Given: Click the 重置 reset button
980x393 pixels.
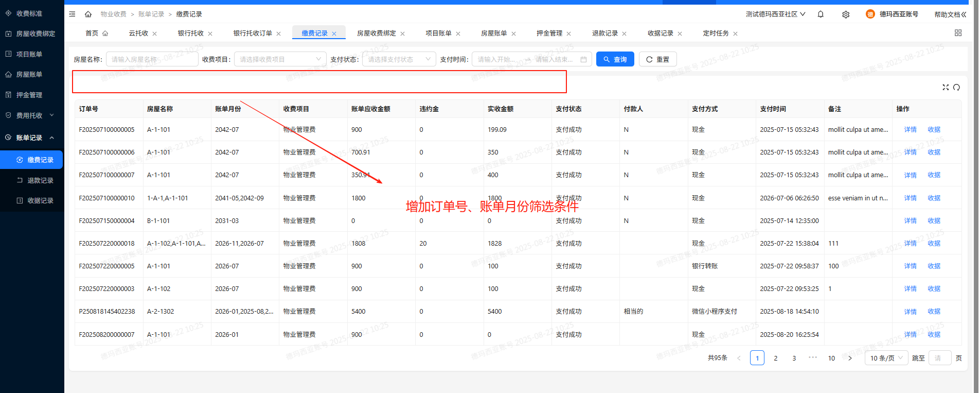Looking at the screenshot, I should [657, 59].
